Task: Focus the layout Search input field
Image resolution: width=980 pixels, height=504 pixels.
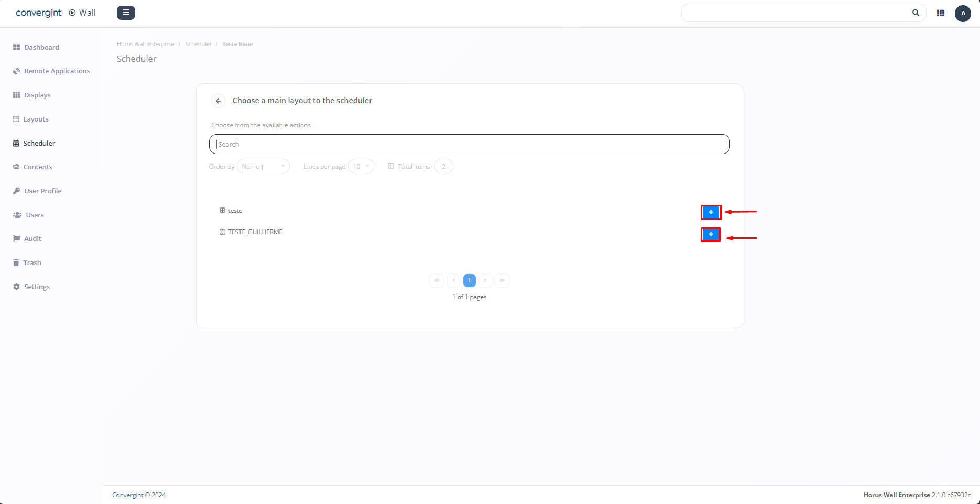Action: click(x=469, y=144)
